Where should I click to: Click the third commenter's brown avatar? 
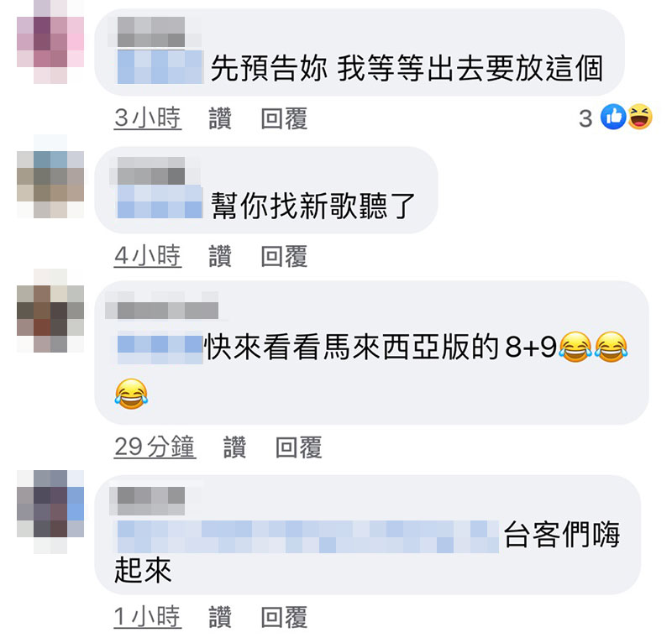tap(50, 311)
